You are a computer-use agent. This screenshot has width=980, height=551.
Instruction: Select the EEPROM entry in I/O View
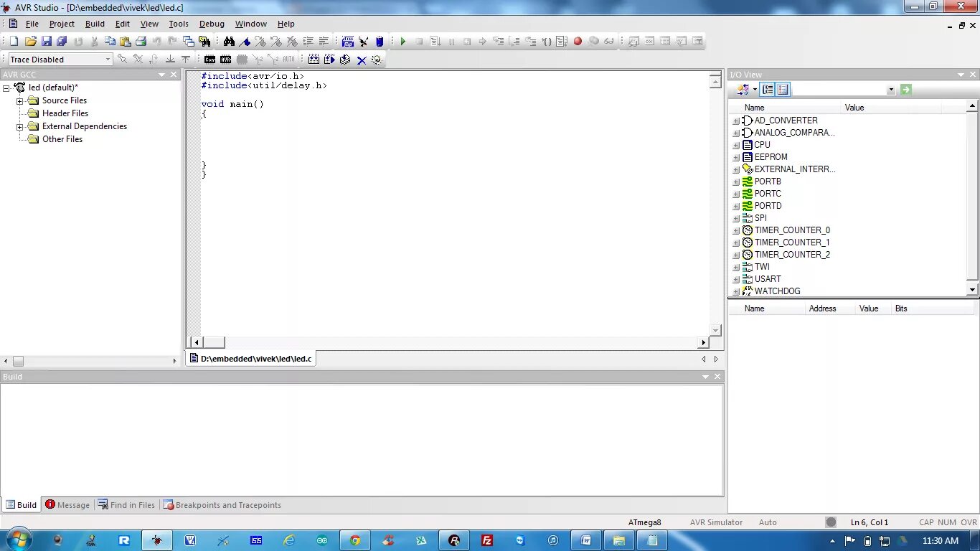point(771,157)
